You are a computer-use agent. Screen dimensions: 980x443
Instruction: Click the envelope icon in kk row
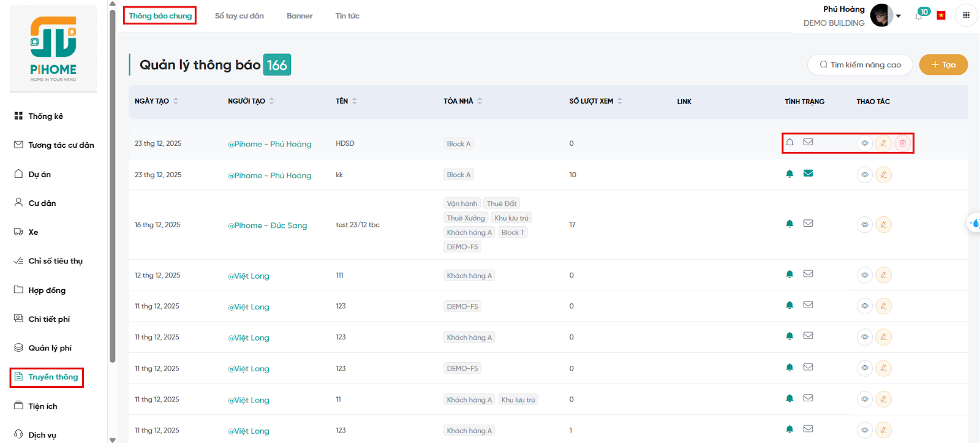pos(808,173)
